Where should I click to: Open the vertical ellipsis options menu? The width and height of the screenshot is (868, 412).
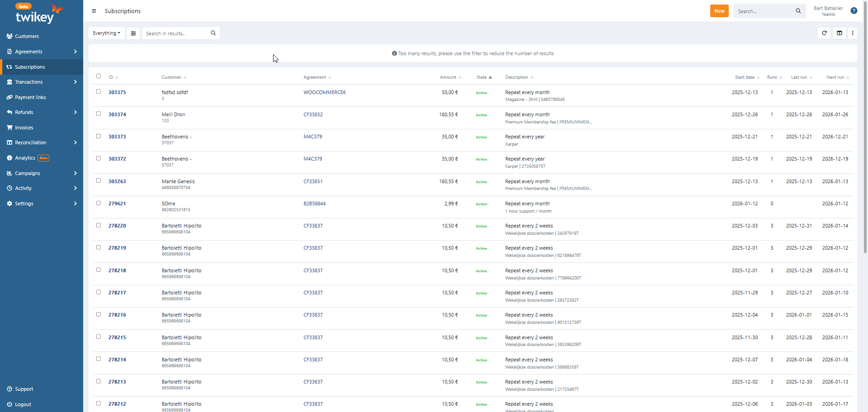pyautogui.click(x=853, y=33)
